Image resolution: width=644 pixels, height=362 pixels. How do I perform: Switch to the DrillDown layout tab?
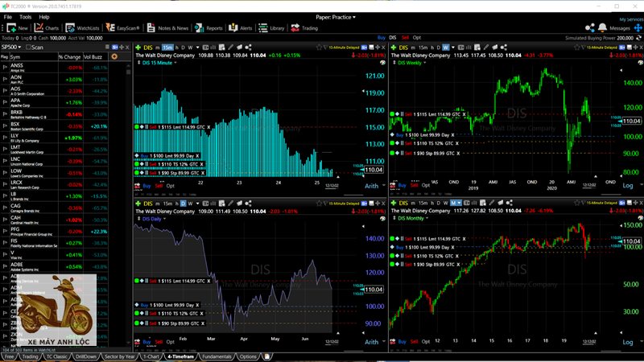pyautogui.click(x=86, y=356)
